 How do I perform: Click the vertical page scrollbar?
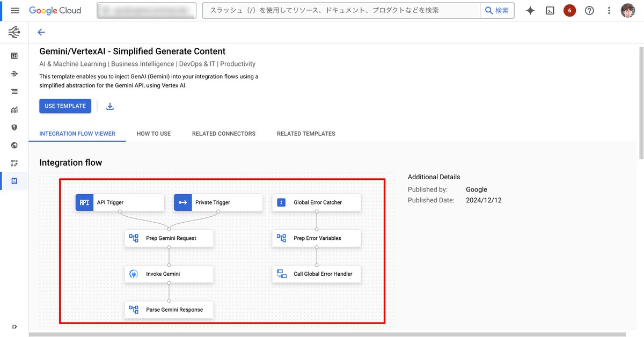(641, 102)
